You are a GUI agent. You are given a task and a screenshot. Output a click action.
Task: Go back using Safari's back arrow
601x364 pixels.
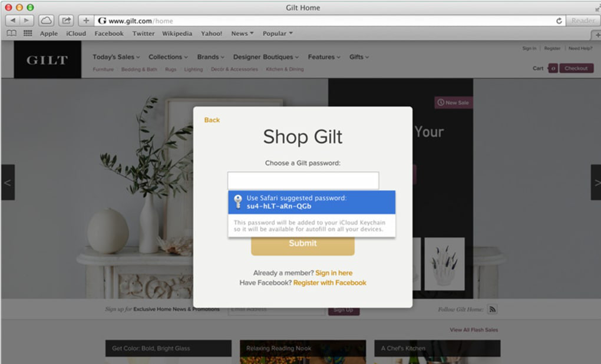pyautogui.click(x=12, y=20)
